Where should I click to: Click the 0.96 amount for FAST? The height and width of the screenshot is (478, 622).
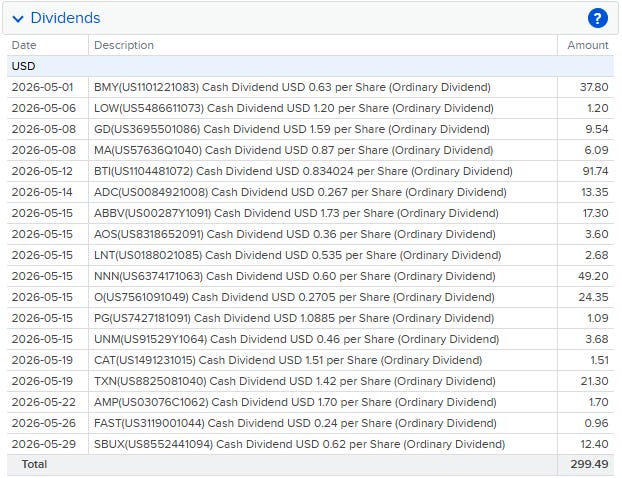[596, 424]
